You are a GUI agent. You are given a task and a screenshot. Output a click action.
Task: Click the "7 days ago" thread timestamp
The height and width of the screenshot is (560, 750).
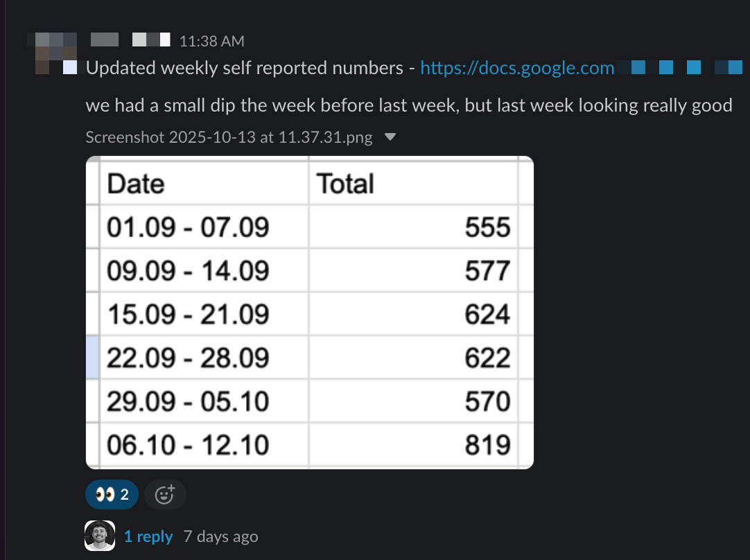[220, 536]
